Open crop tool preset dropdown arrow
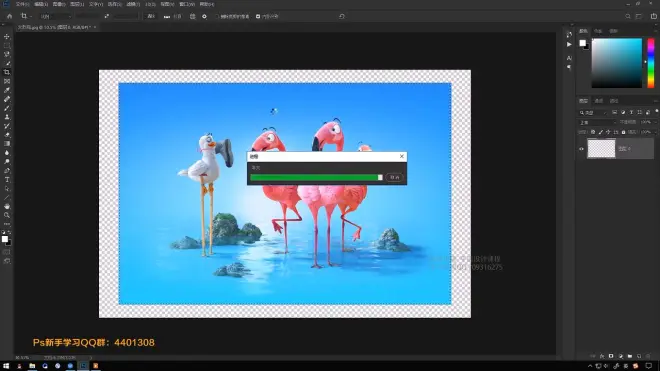The height and width of the screenshot is (371, 660). point(31,17)
